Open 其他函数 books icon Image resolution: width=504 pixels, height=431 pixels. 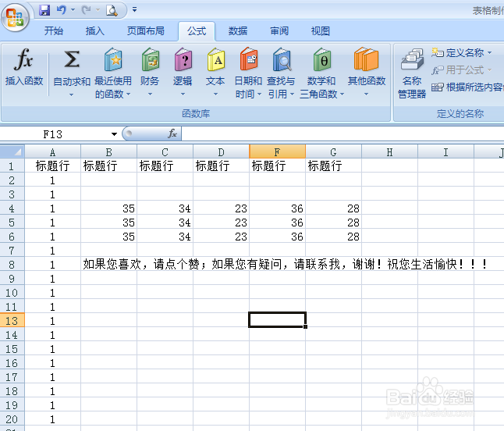(367, 60)
